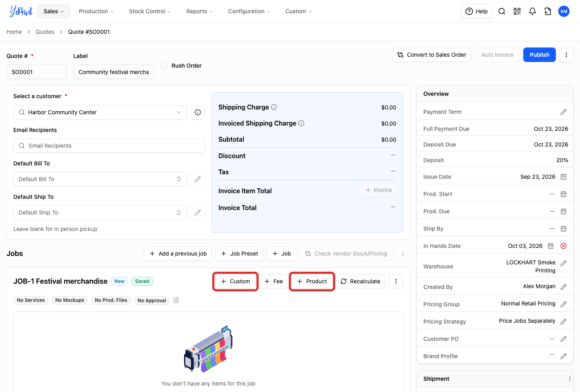Click the Help button
This screenshot has height=392, width=580.
pyautogui.click(x=476, y=11)
